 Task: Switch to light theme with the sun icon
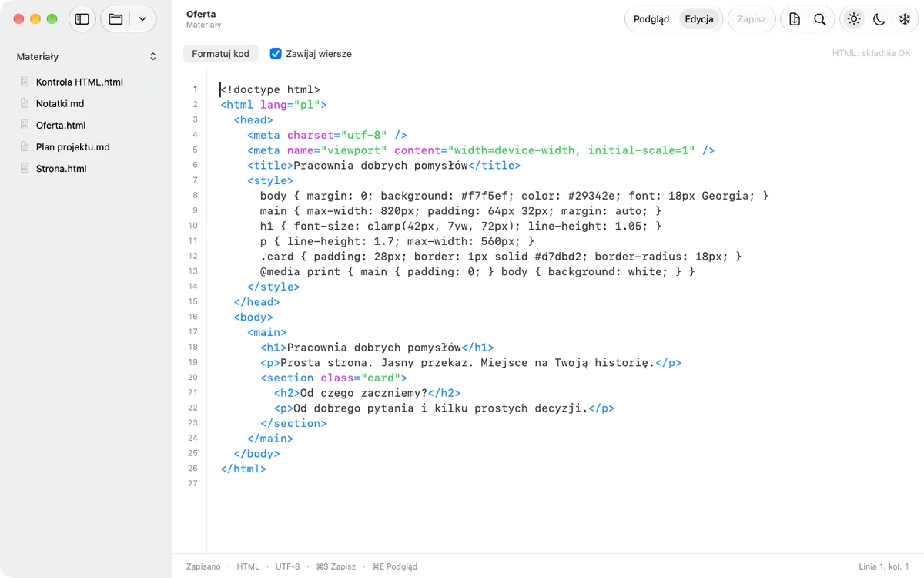coord(854,19)
